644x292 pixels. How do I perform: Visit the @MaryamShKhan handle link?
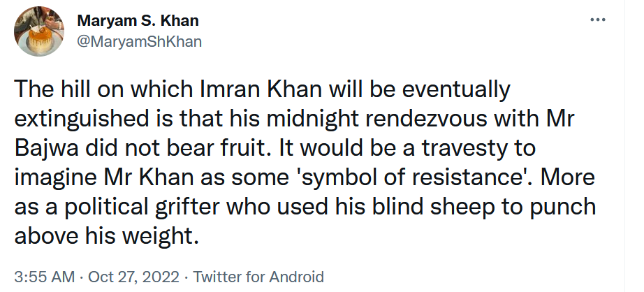[139, 41]
